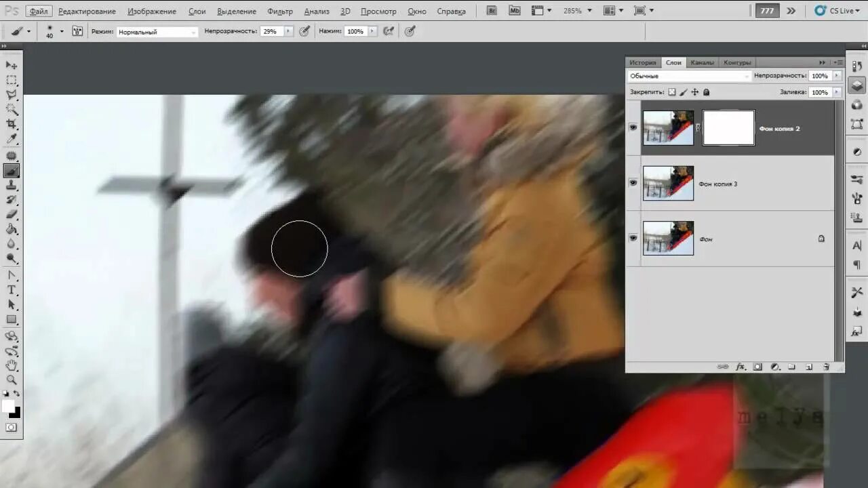Image resolution: width=868 pixels, height=488 pixels.
Task: Click the 777 workspace button
Action: click(x=768, y=11)
